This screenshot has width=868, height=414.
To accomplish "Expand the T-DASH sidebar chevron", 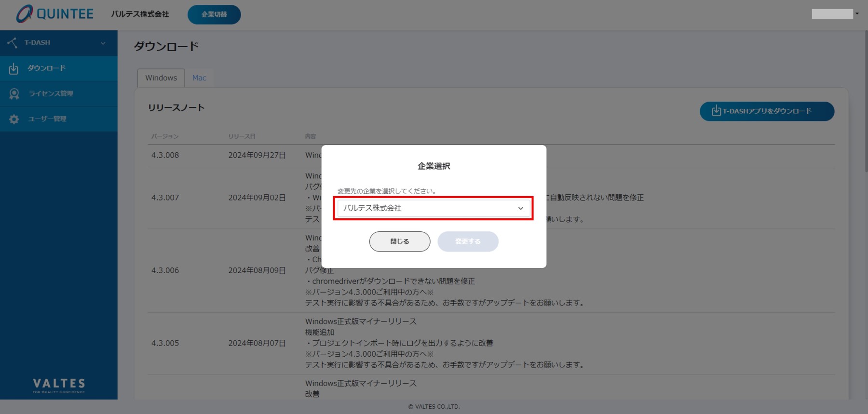I will coord(103,43).
